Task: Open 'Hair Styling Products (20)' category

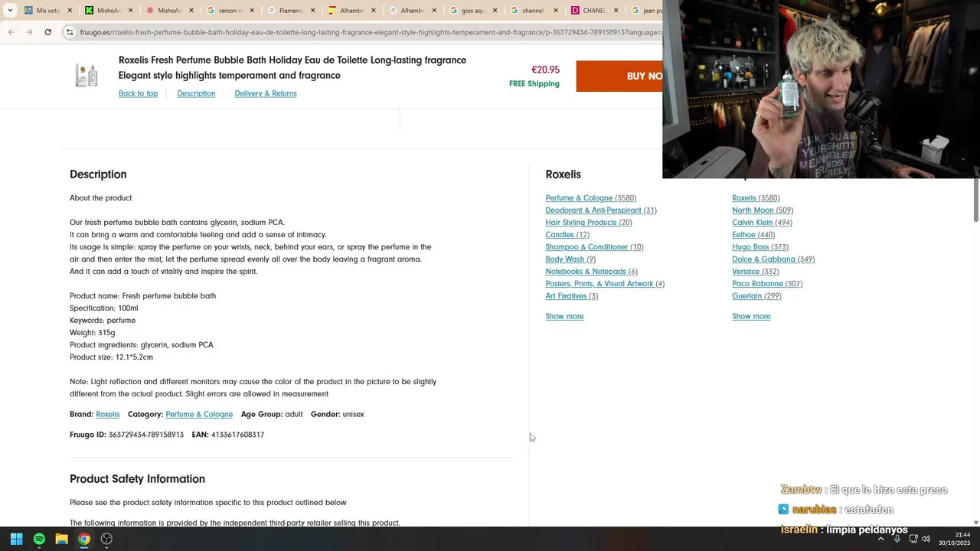Action: tap(589, 223)
